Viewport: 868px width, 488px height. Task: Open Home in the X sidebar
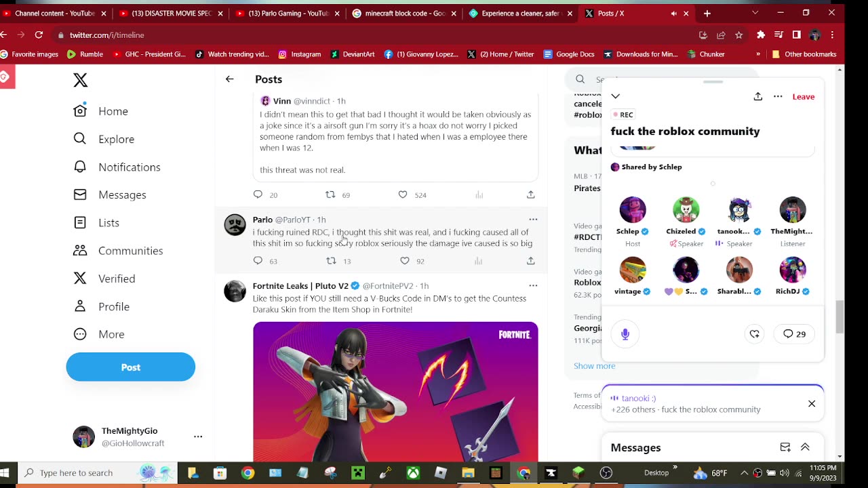[x=100, y=111]
